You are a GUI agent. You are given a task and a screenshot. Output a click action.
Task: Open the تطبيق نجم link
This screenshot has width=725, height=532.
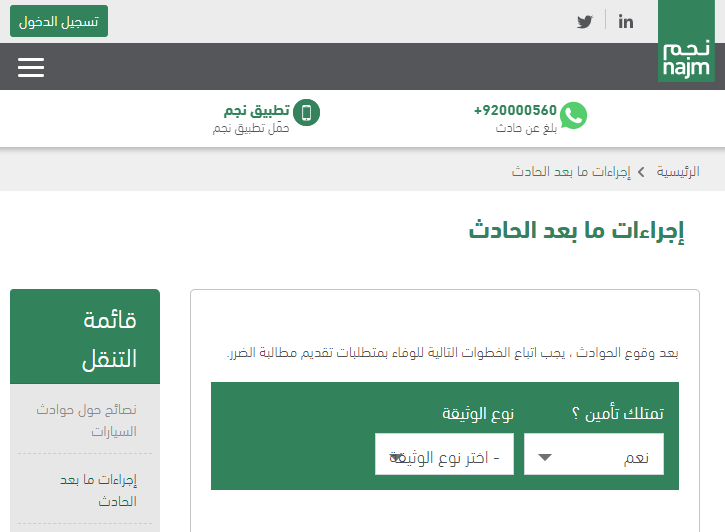click(256, 110)
